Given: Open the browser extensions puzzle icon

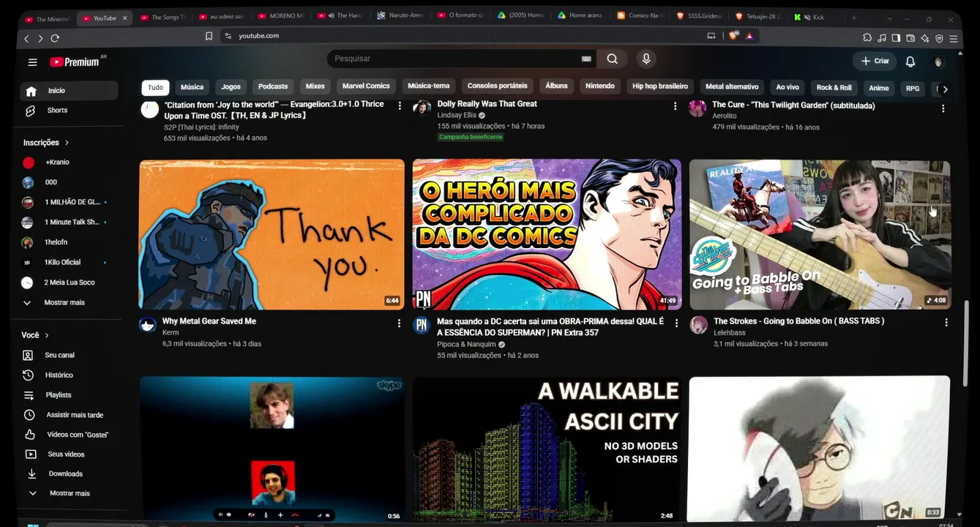Looking at the screenshot, I should [x=868, y=38].
